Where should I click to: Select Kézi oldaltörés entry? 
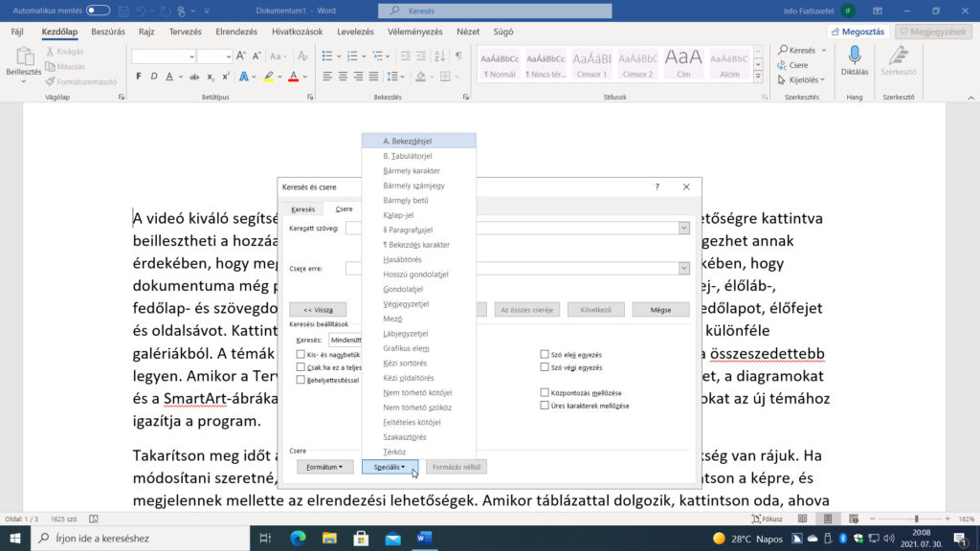coord(419,378)
